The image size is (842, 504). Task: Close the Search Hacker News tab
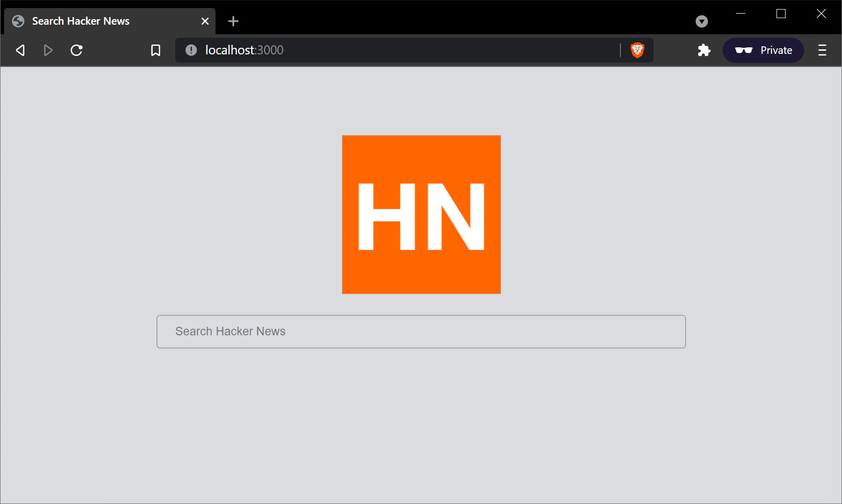pos(205,21)
